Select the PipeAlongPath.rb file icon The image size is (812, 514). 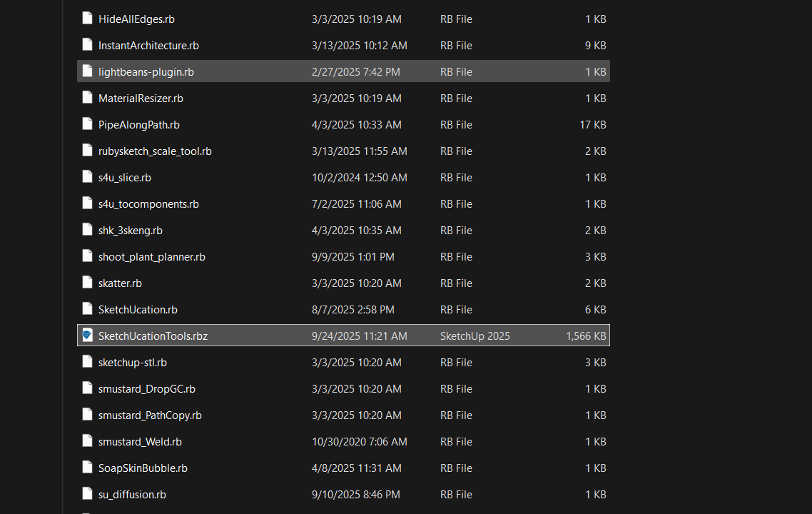[87, 124]
